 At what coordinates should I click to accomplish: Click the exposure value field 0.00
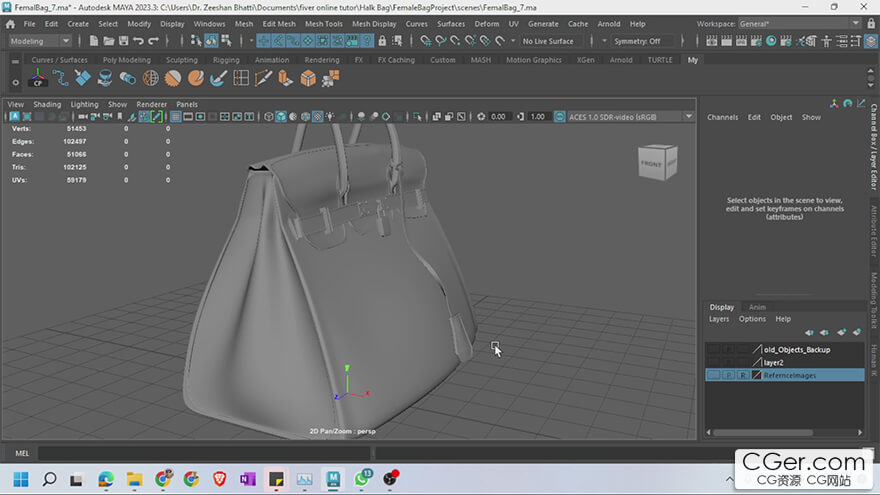[x=498, y=117]
